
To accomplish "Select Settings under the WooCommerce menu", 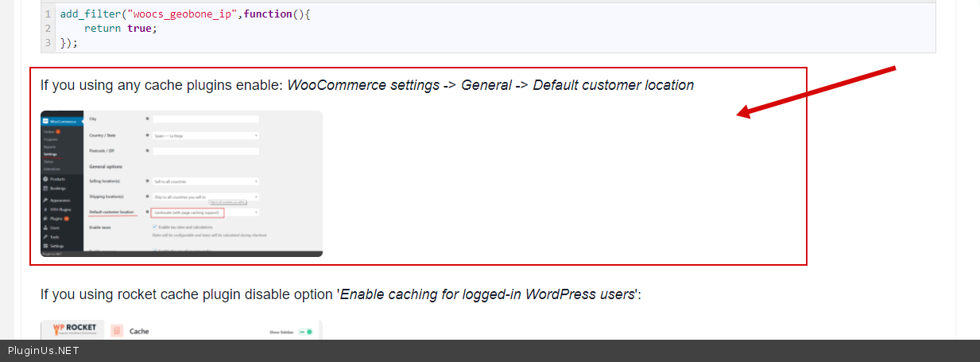I will [x=50, y=154].
